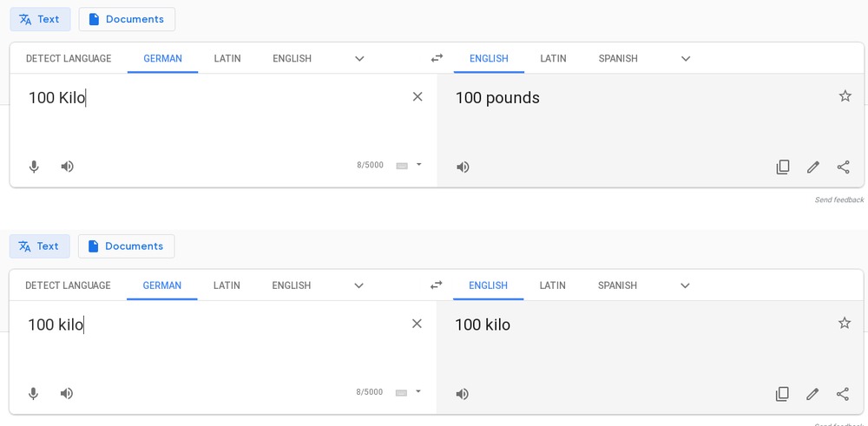Swap languages in the bottom translator
The height and width of the screenshot is (426, 868).
437,285
